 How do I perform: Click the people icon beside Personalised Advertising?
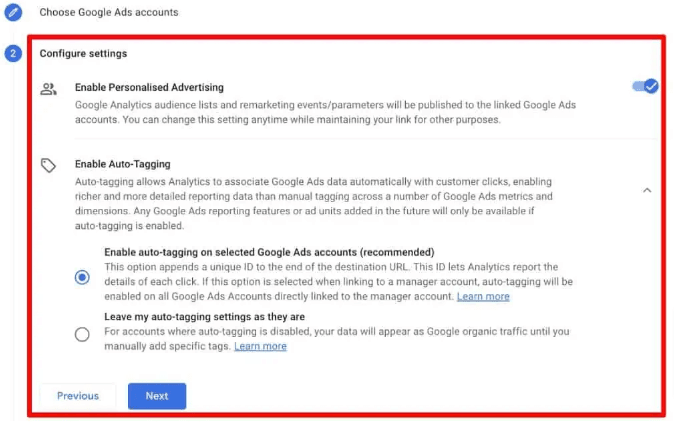pos(48,88)
